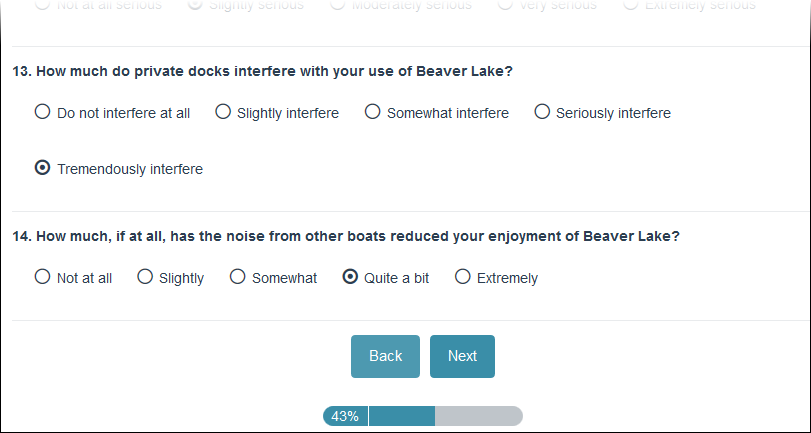Choose cut-off 'Extremely serious' option at top
Image resolution: width=811 pixels, height=433 pixels.
(629, 4)
